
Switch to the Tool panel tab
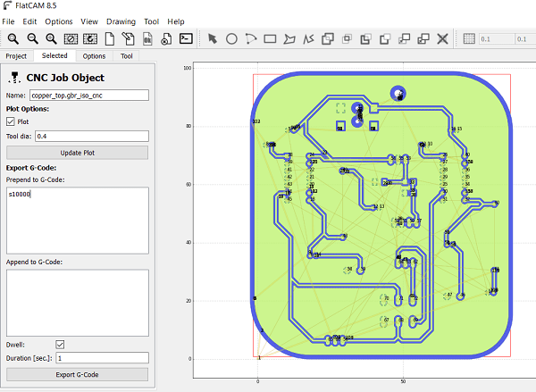tap(127, 56)
